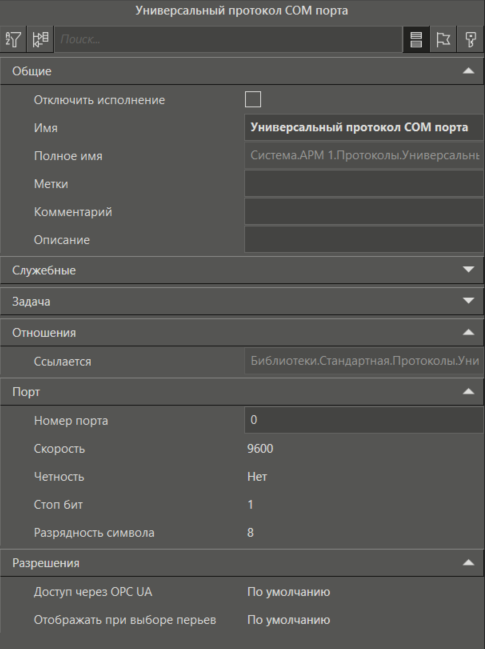Open the Скорость value 9600 dropdown
The image size is (485, 649).
pyautogui.click(x=364, y=449)
